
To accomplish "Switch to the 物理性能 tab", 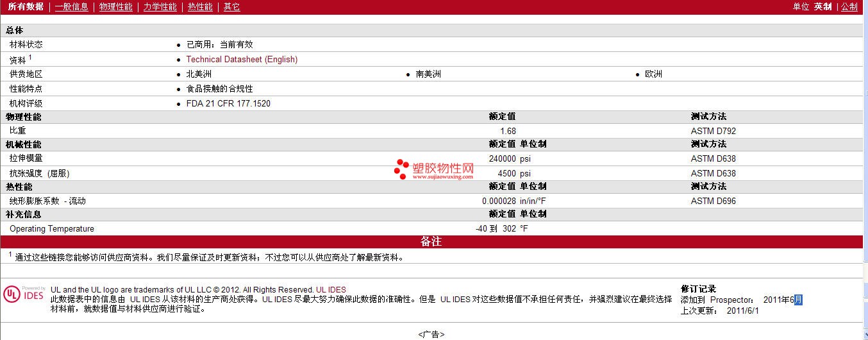I will coord(116,6).
